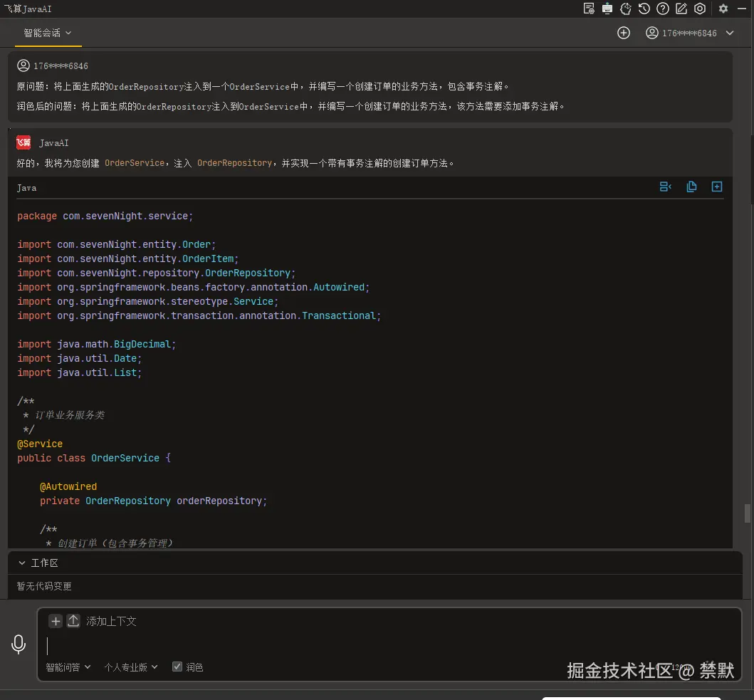This screenshot has height=700, width=754.
Task: Focus the chat message input box
Action: pos(389,646)
